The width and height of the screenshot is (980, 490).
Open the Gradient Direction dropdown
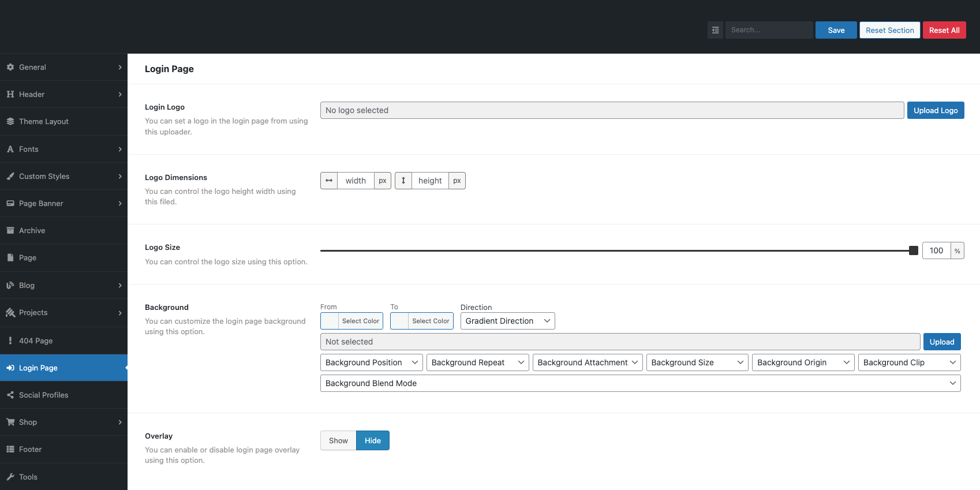click(x=507, y=321)
